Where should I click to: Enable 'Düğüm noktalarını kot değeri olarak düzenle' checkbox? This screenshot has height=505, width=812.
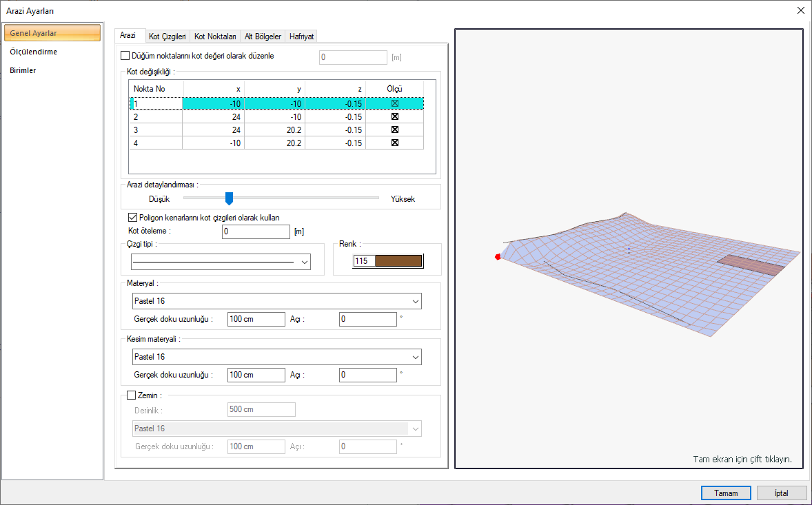point(125,56)
